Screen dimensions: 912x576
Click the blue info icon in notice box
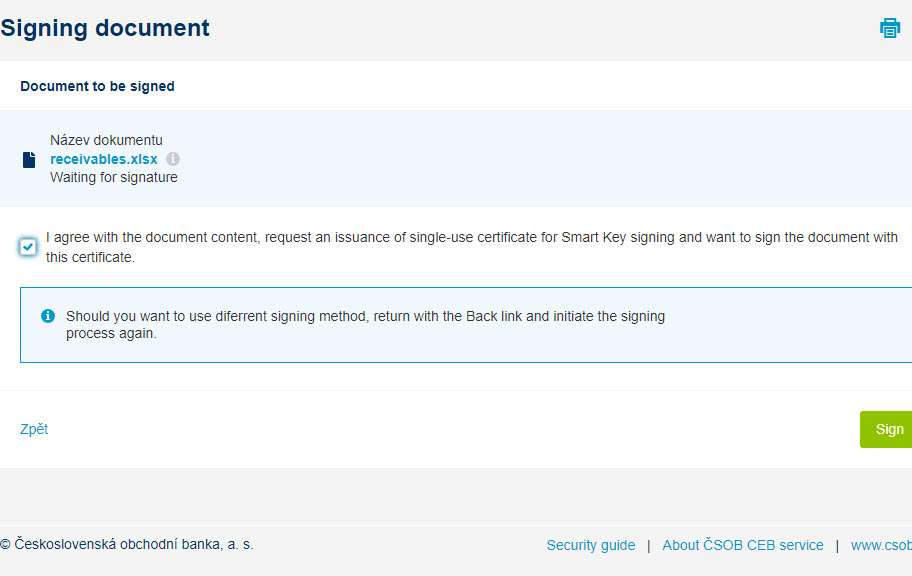click(48, 316)
